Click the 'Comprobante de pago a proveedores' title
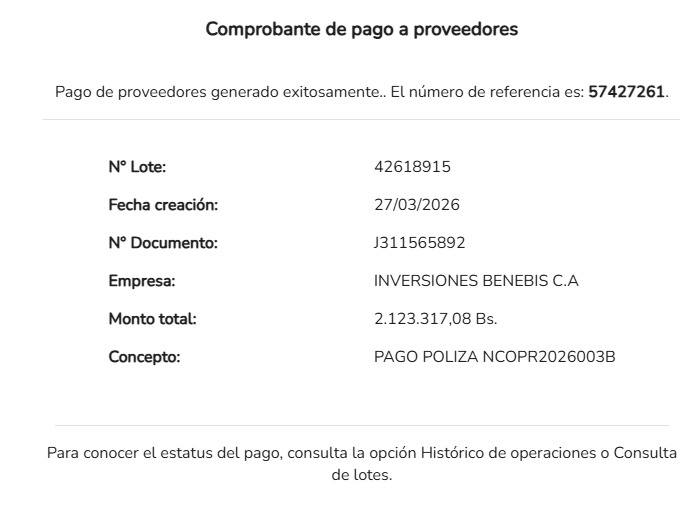680x509 pixels. click(x=361, y=29)
